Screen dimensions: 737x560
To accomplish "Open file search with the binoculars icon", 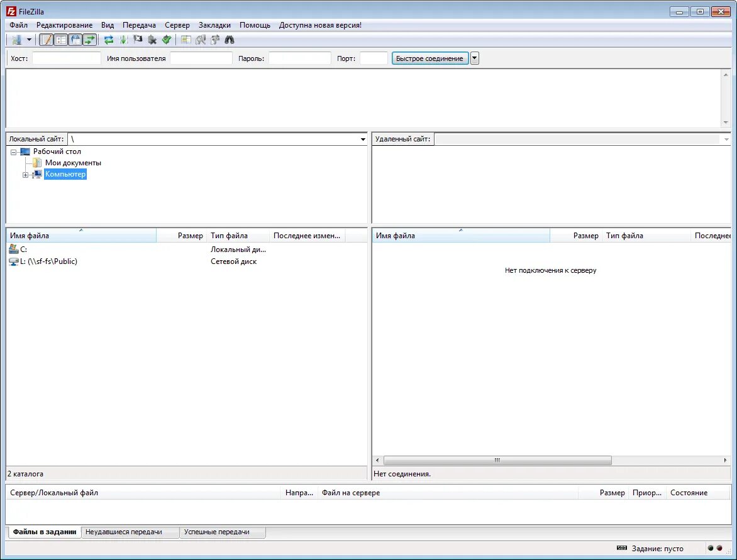I will (x=230, y=40).
